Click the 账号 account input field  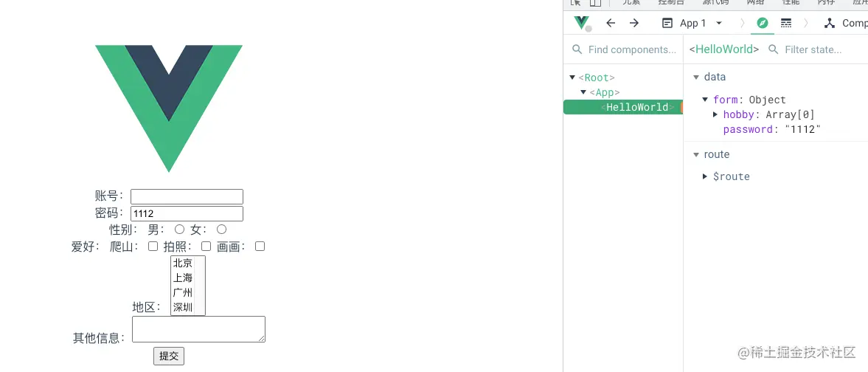point(187,197)
